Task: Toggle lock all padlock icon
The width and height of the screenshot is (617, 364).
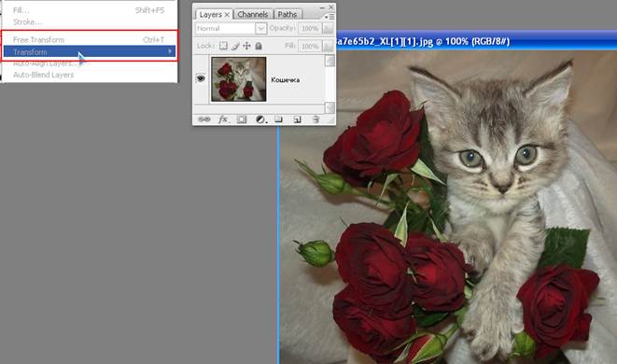Action: coord(259,46)
